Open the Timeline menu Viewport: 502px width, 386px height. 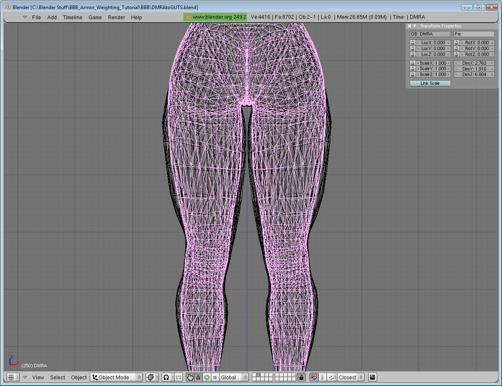(x=73, y=17)
